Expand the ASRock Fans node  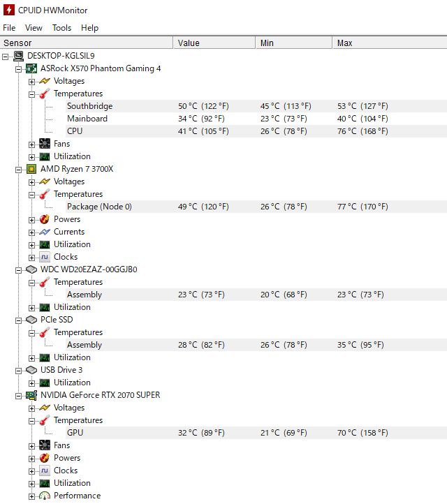(31, 144)
